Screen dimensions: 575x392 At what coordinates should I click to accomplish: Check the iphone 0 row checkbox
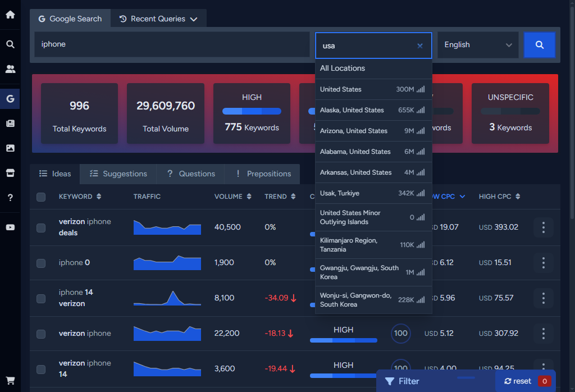tap(41, 263)
